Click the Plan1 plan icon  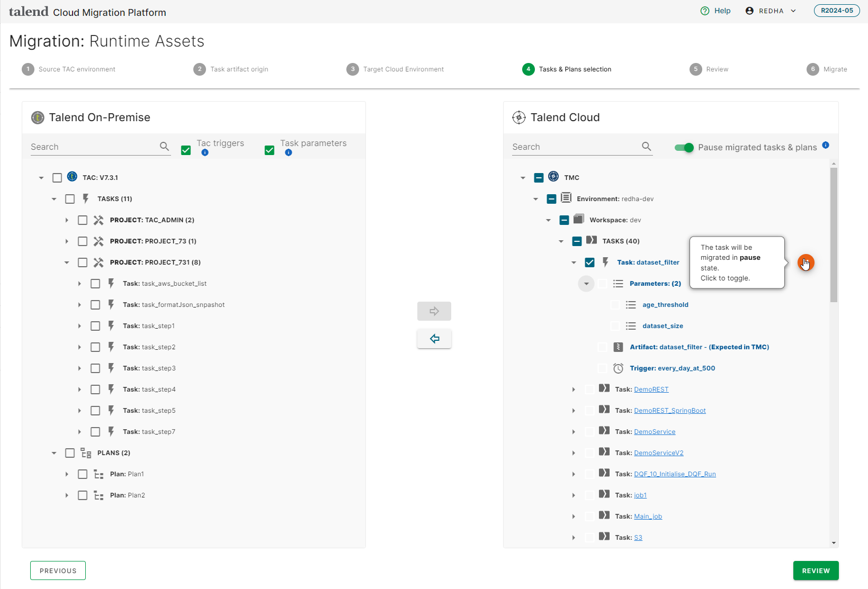tap(99, 474)
